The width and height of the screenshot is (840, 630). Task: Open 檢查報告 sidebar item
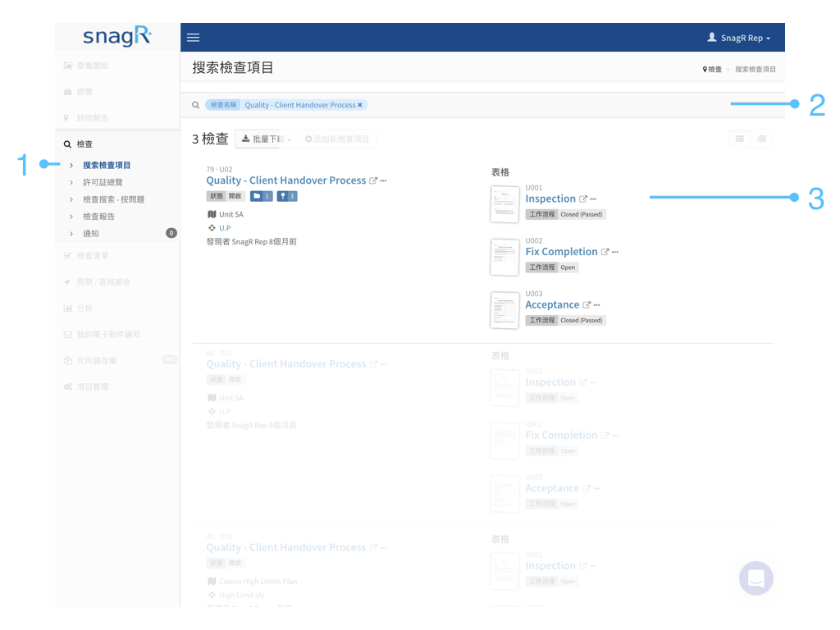[x=98, y=217]
